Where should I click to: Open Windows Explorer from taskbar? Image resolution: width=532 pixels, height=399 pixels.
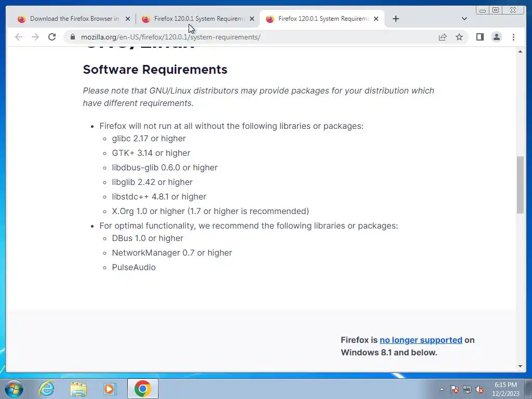pos(78,389)
